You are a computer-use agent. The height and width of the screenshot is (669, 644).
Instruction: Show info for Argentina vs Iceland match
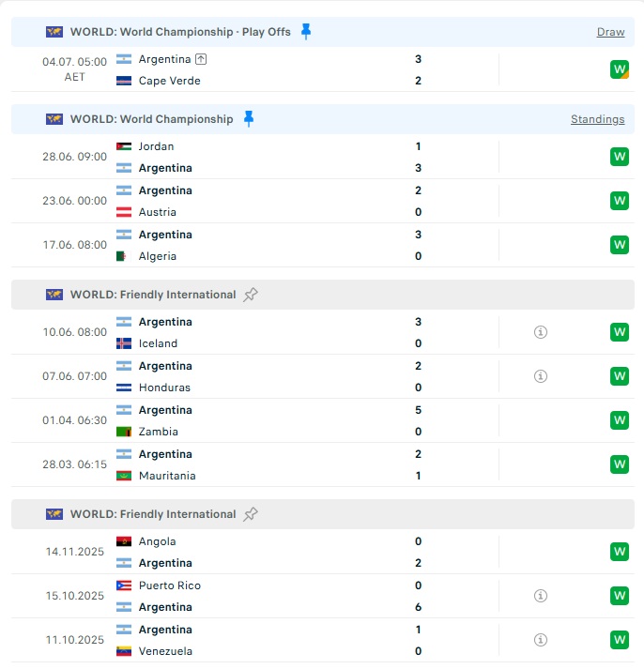pyautogui.click(x=541, y=332)
